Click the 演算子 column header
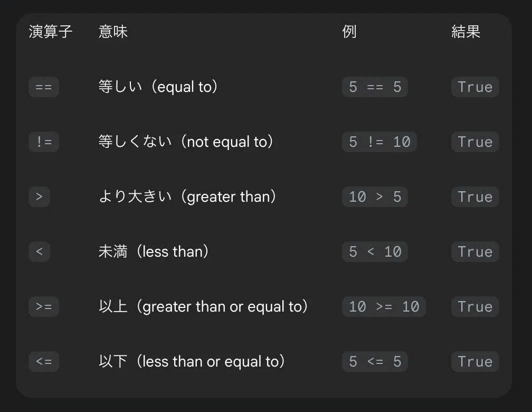 click(51, 32)
